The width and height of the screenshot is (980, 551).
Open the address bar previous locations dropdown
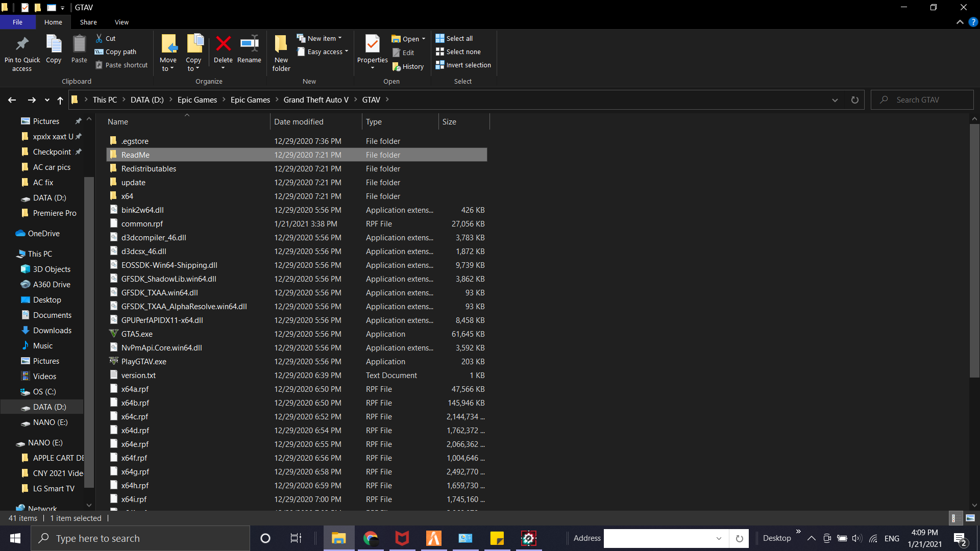[835, 100]
